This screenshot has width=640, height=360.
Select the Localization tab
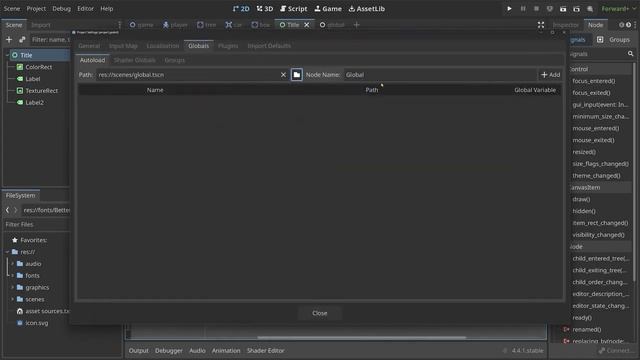click(x=162, y=46)
